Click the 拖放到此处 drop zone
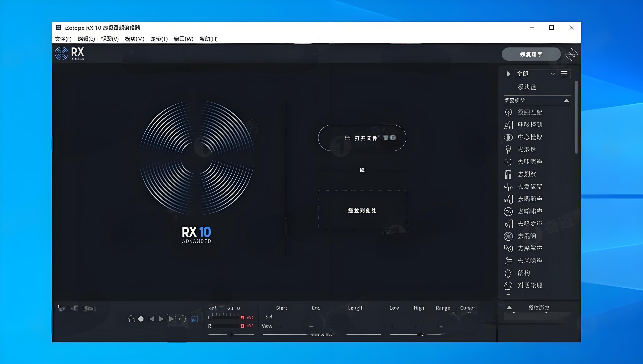Viewport: 643px width, 364px height. pyautogui.click(x=362, y=210)
